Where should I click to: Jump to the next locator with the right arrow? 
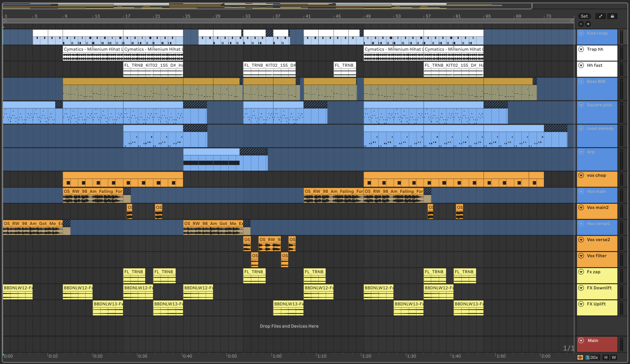[588, 24]
